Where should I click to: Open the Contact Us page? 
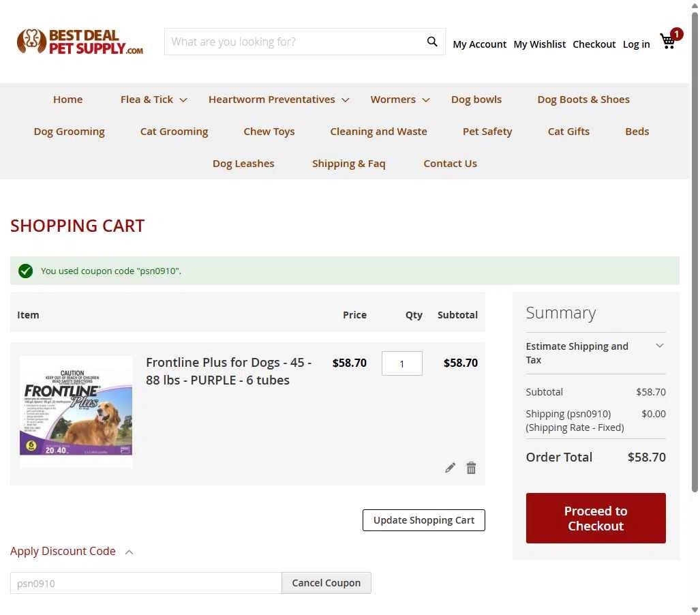[450, 164]
